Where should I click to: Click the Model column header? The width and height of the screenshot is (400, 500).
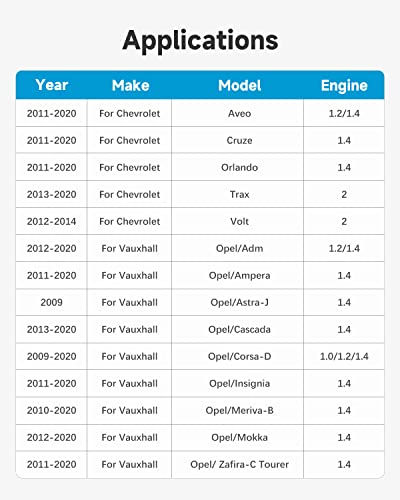click(239, 85)
